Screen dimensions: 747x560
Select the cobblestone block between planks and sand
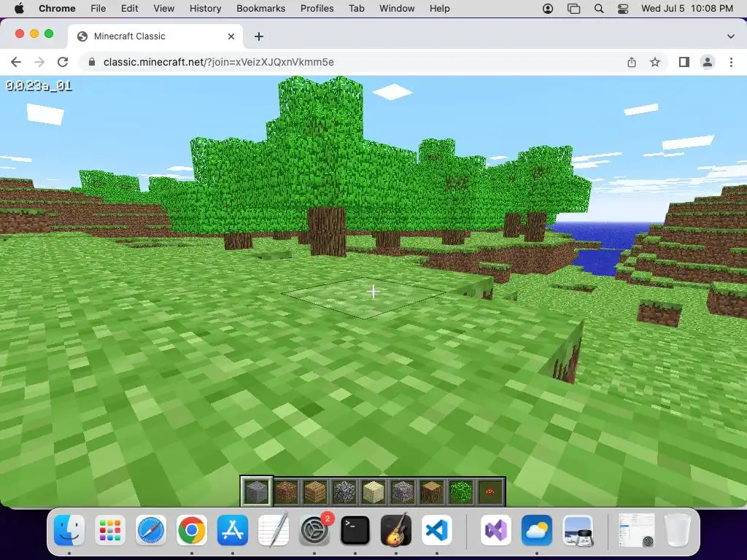pos(344,491)
